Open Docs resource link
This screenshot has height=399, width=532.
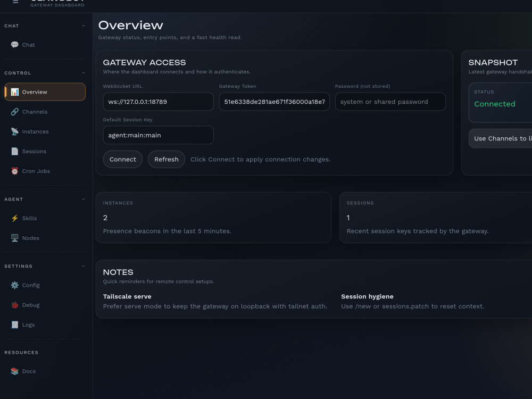point(45,371)
